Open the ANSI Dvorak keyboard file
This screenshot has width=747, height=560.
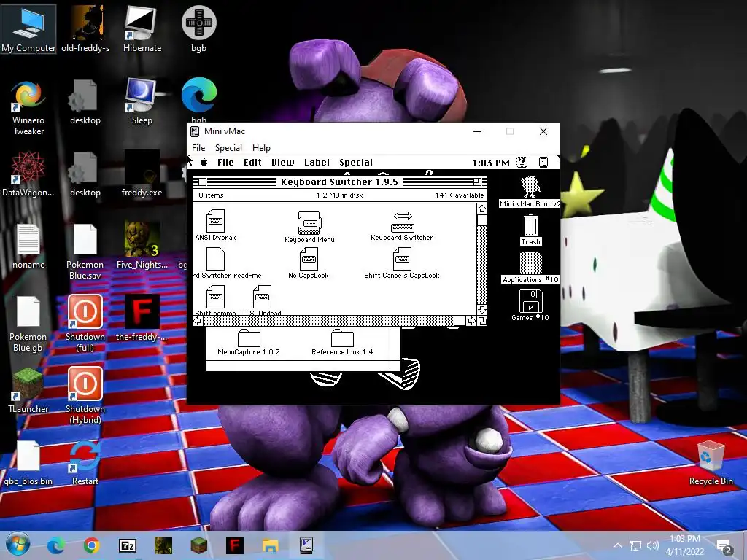(x=215, y=221)
